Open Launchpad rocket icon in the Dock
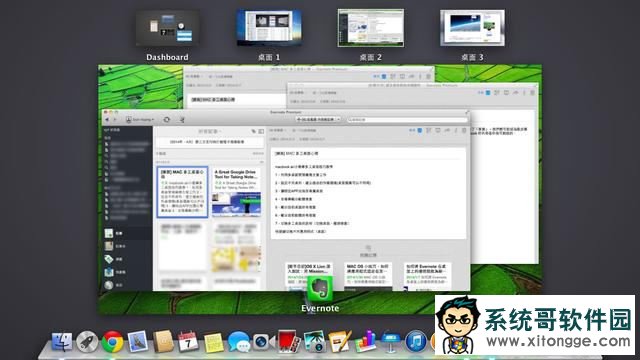 click(87, 341)
